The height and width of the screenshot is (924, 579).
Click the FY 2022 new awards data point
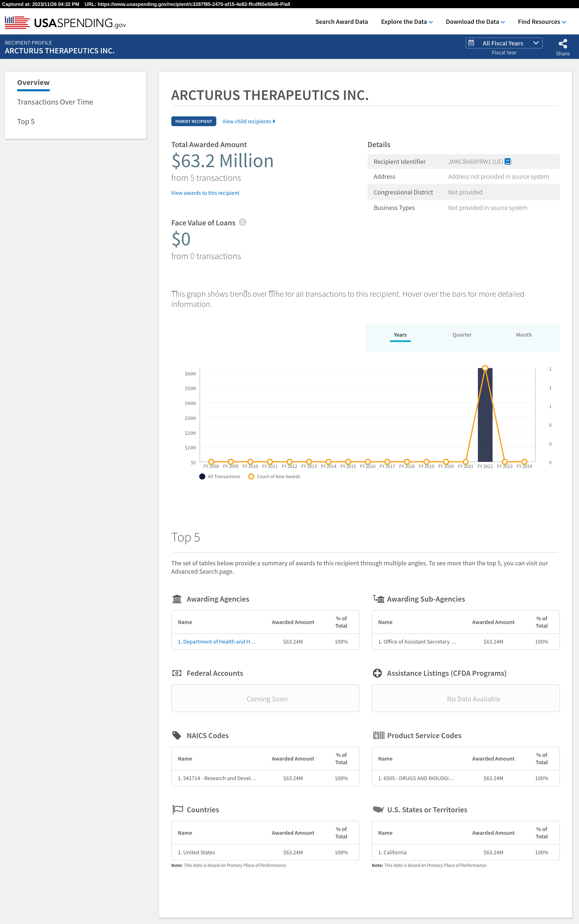pos(485,368)
